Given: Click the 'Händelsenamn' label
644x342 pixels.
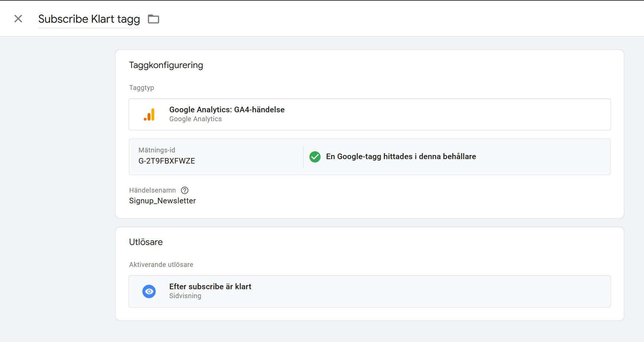Looking at the screenshot, I should pyautogui.click(x=152, y=190).
